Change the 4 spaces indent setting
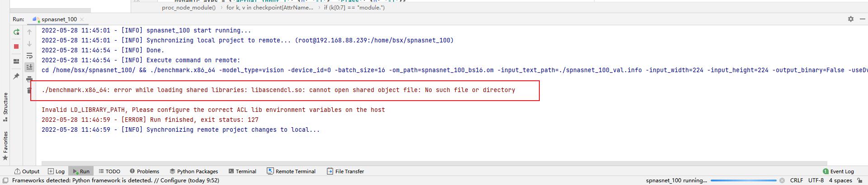 coord(840,180)
